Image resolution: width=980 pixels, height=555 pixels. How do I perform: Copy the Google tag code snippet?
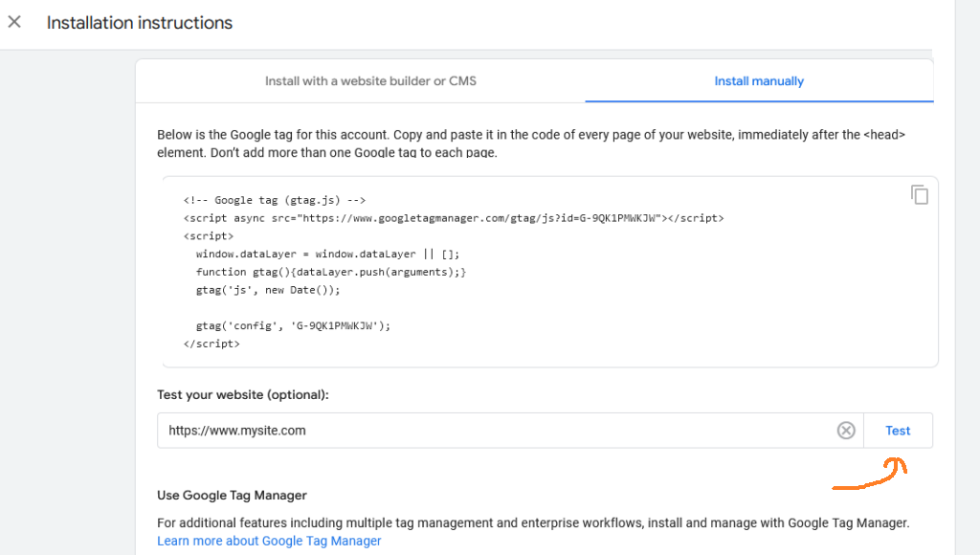click(x=920, y=195)
